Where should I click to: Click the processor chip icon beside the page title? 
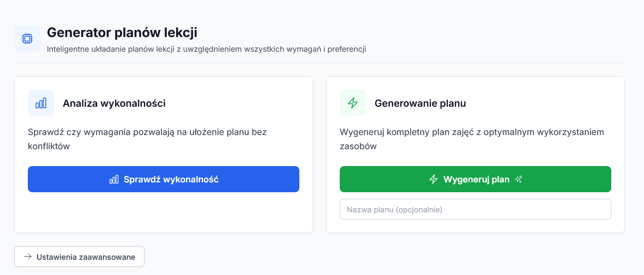pyautogui.click(x=27, y=39)
